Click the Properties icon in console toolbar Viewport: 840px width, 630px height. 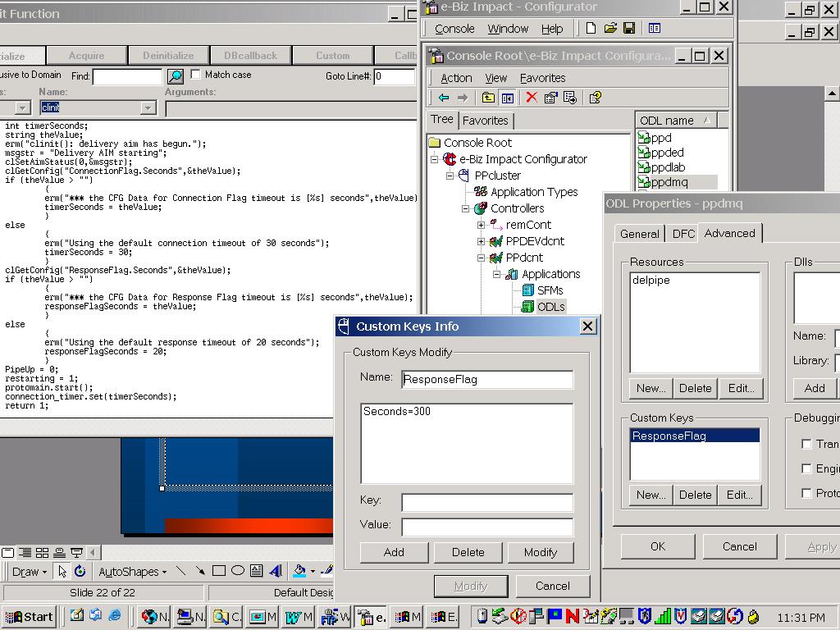550,98
